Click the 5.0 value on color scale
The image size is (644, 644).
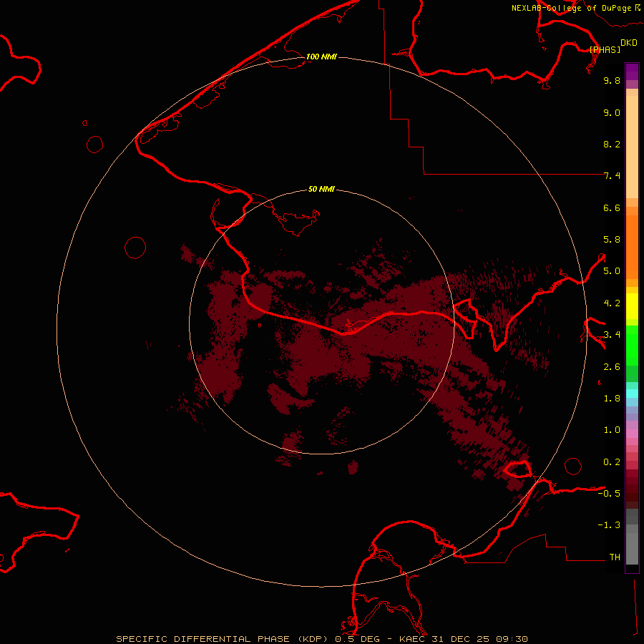point(612,271)
